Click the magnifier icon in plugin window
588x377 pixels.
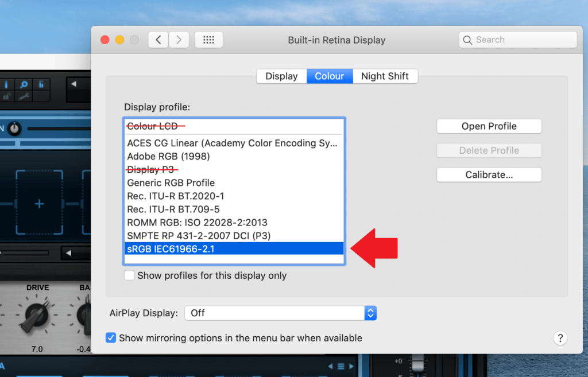24,85
